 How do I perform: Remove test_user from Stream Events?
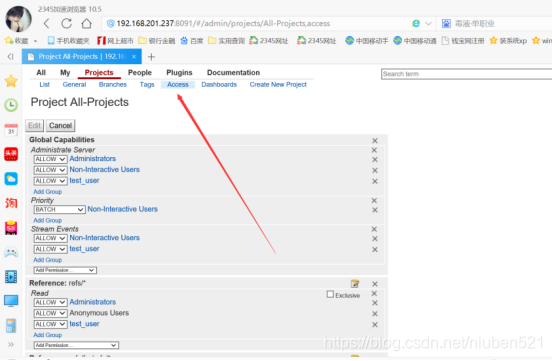click(375, 249)
